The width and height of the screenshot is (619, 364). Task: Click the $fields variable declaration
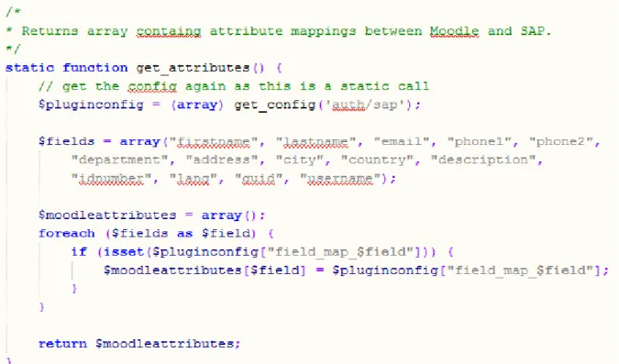pyautogui.click(x=66, y=141)
